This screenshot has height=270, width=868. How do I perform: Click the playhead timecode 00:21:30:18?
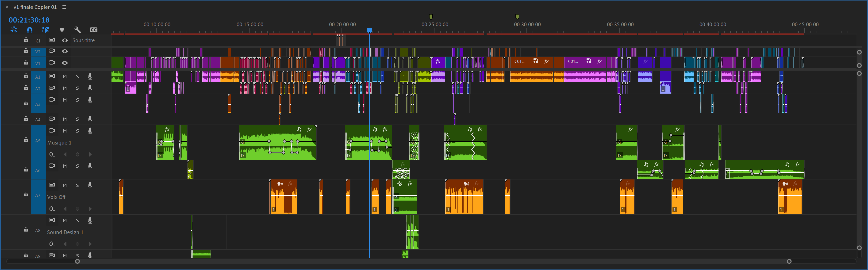pyautogui.click(x=29, y=20)
